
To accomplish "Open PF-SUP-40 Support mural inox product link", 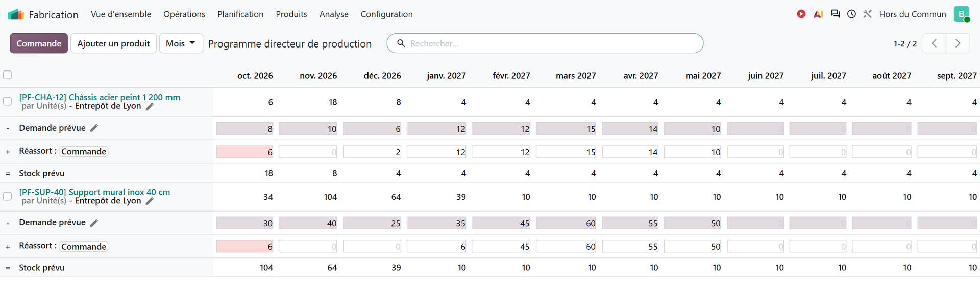I will click(x=94, y=192).
